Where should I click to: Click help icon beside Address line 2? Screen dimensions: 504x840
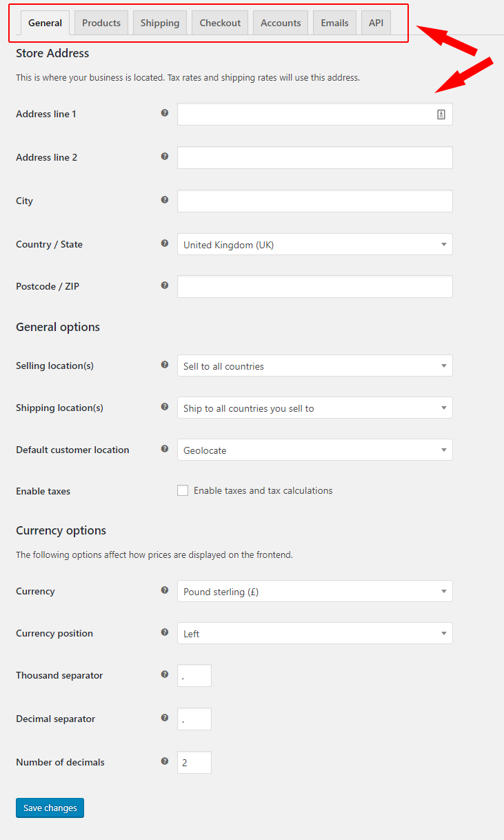coord(165,157)
